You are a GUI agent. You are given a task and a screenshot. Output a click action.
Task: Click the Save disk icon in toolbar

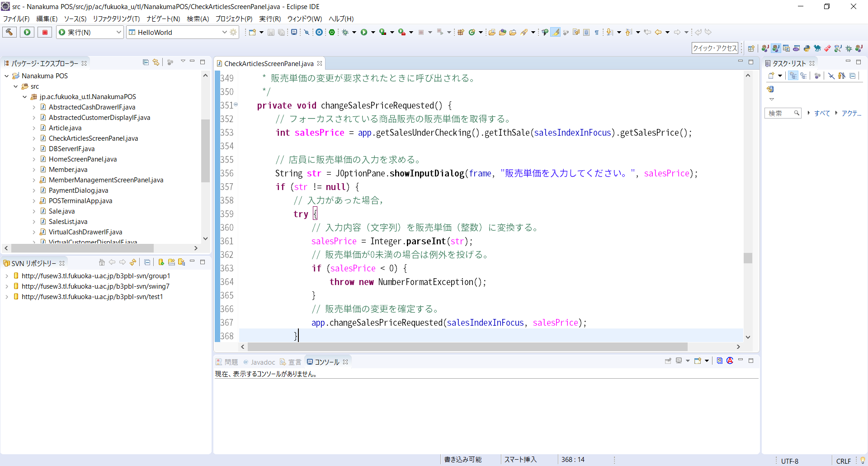click(271, 32)
